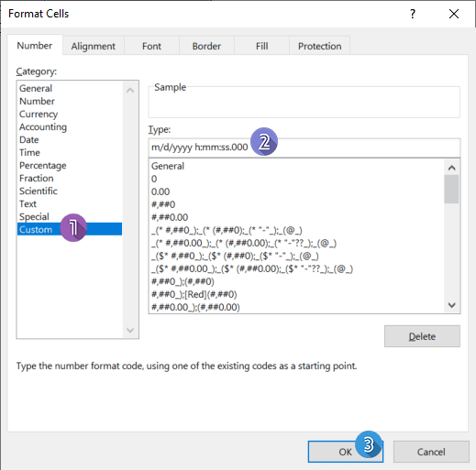Switch to the Alignment tab
Image resolution: width=476 pixels, height=470 pixels.
(x=94, y=46)
